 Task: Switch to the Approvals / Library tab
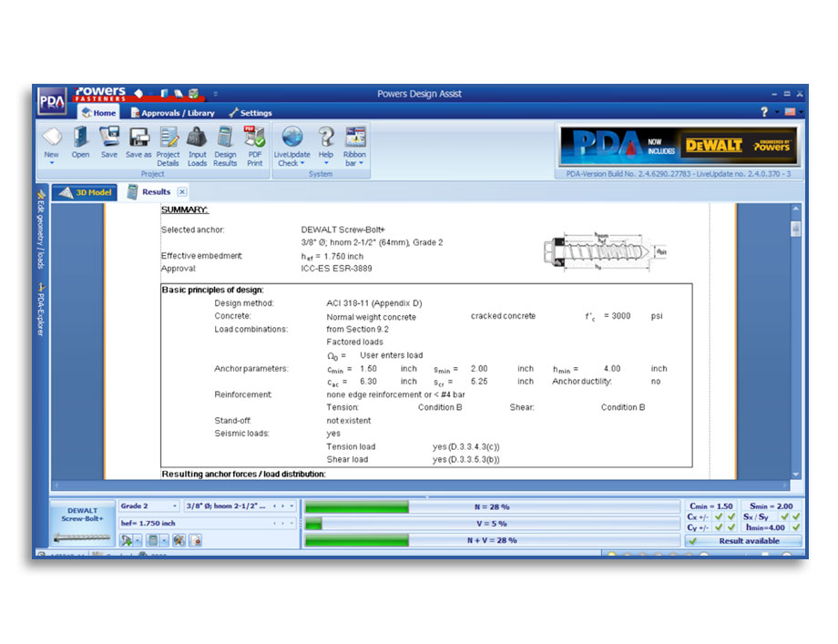(176, 113)
